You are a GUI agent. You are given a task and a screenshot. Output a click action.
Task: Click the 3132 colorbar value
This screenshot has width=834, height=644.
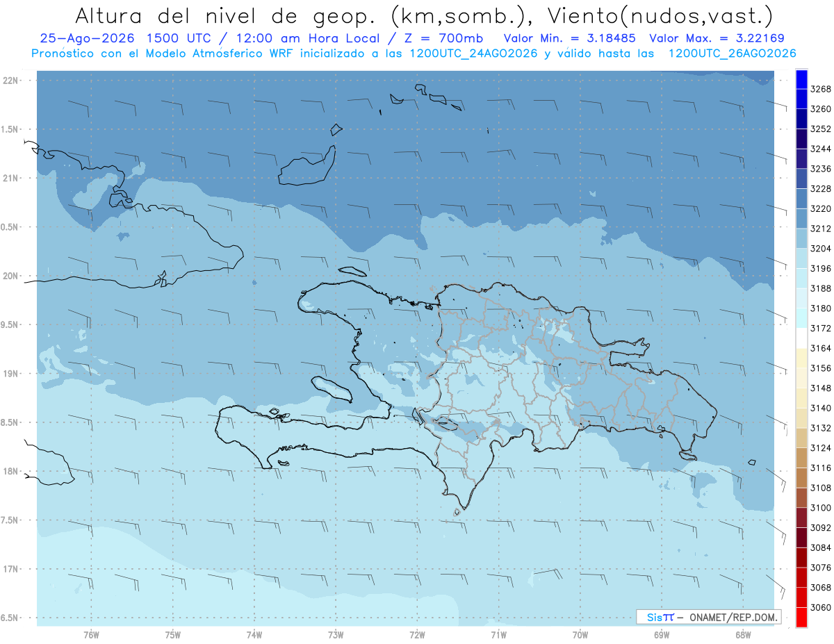821,428
